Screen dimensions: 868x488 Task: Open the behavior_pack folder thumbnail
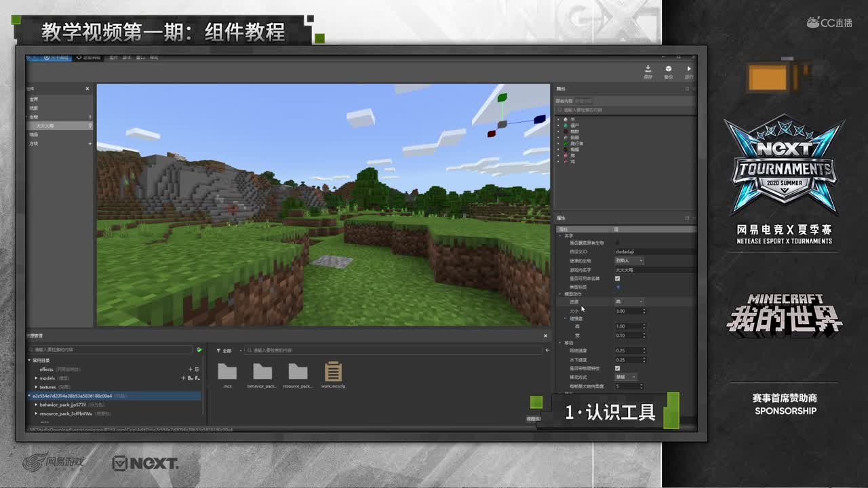[262, 371]
